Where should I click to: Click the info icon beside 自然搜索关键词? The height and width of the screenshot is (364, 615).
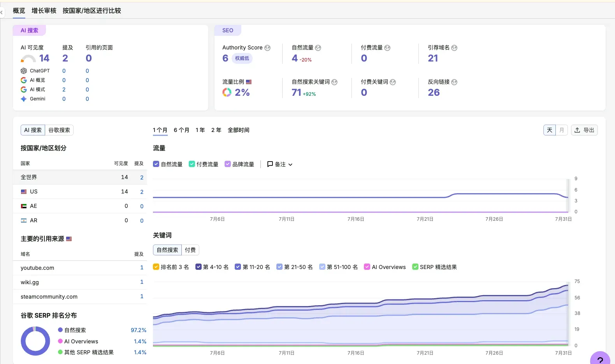coord(334,82)
